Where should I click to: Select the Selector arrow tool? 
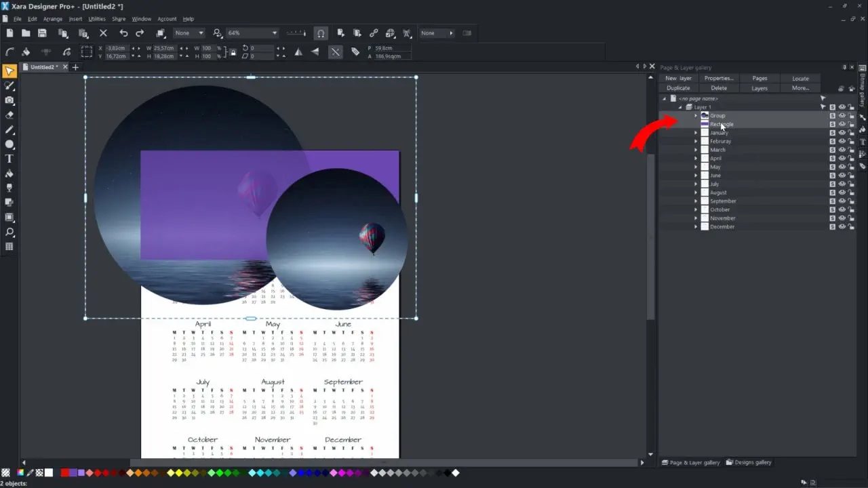coord(9,71)
